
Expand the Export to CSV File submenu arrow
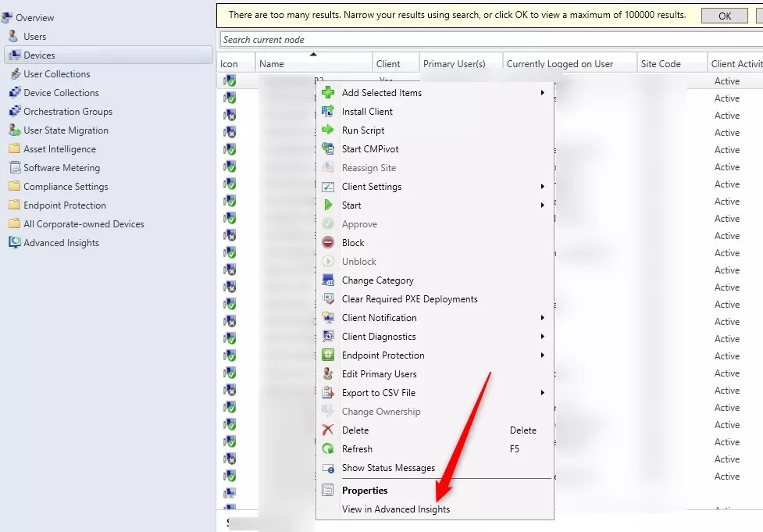coord(543,393)
